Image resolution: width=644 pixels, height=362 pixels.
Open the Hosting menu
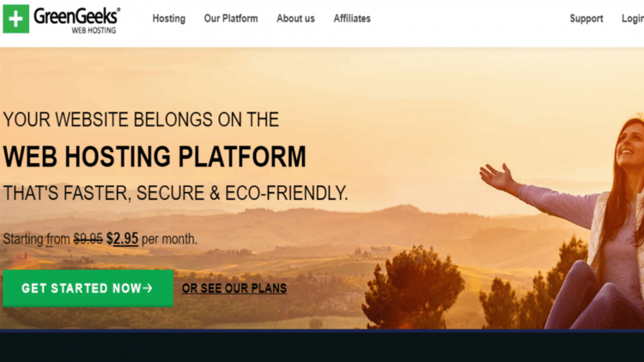(169, 19)
